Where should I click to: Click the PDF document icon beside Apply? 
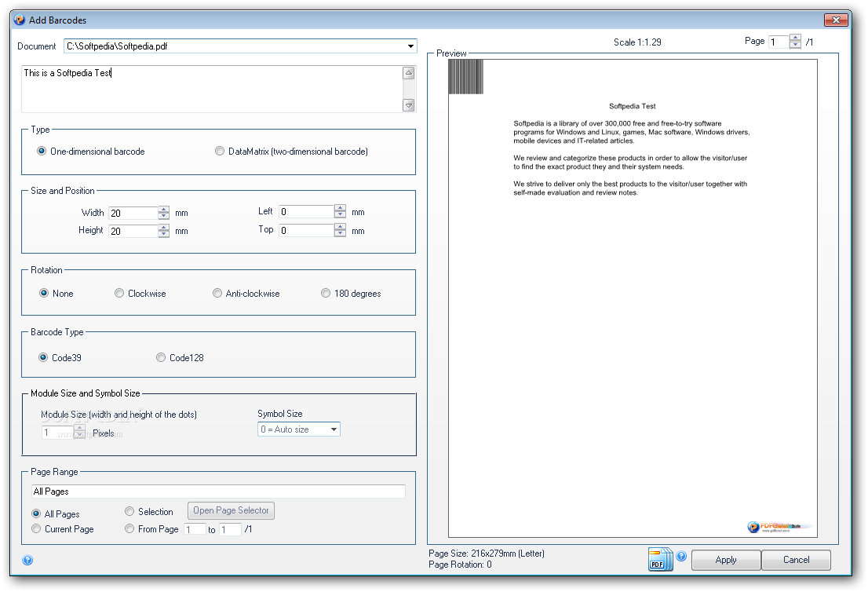660,559
